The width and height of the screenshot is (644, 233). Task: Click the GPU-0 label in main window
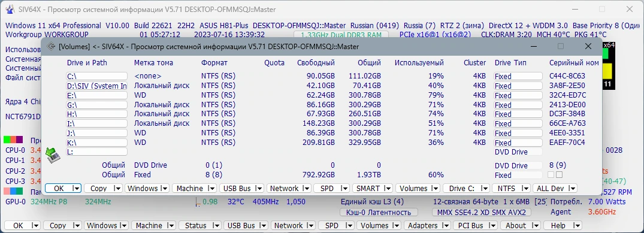pyautogui.click(x=16, y=202)
